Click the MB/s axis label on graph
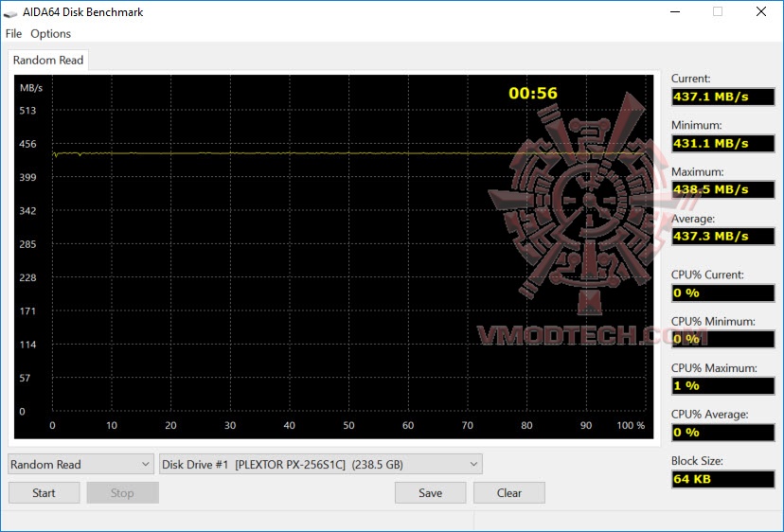Viewport: 784px width, 532px height. click(x=31, y=88)
